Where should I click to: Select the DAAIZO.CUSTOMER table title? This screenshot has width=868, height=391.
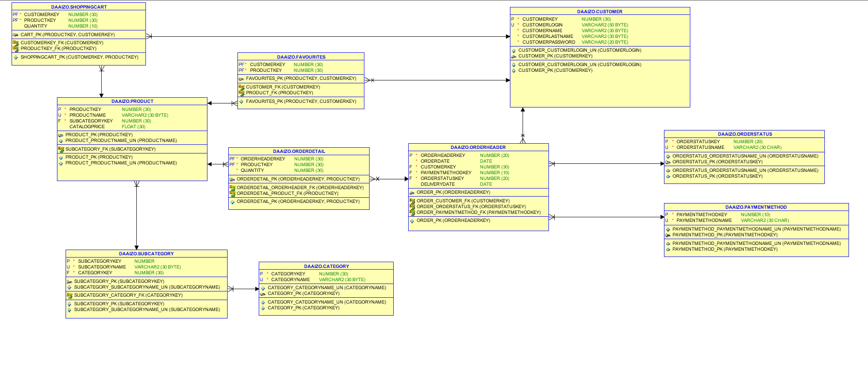click(x=600, y=11)
